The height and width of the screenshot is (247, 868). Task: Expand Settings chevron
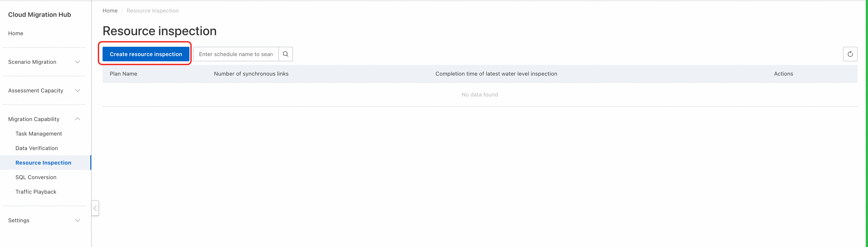[78, 220]
